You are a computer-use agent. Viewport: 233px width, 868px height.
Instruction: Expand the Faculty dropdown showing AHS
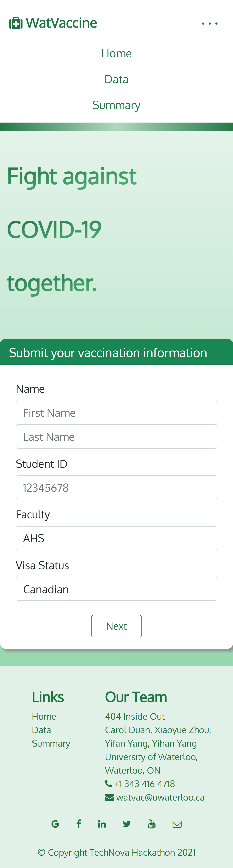(116, 538)
